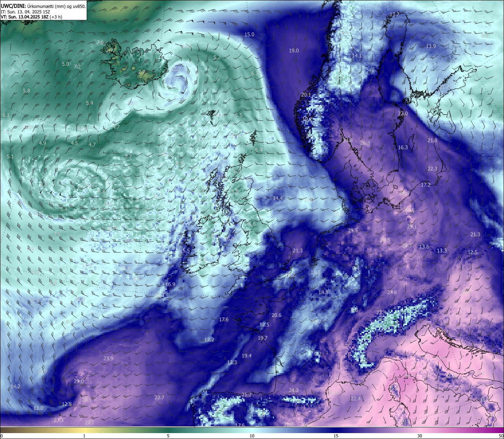504x439 pixels.
Task: Click the 10 tick on color scale
Action: pyautogui.click(x=252, y=436)
